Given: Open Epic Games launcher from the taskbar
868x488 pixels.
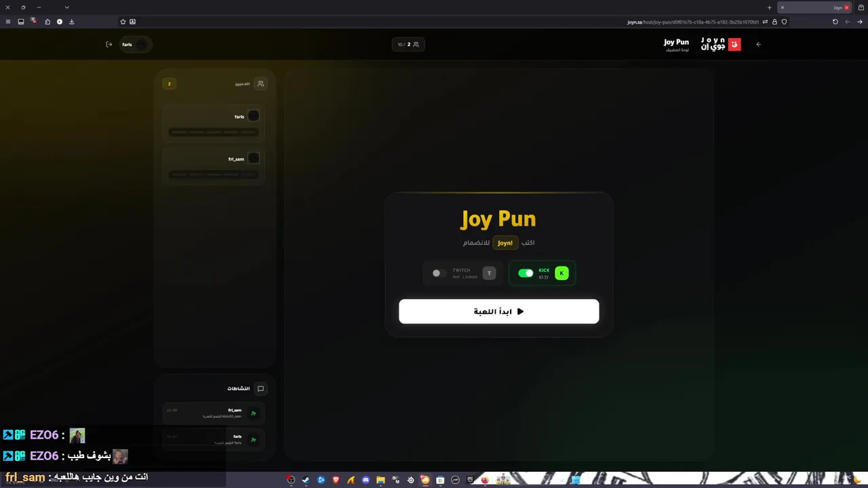Looking at the screenshot, I should point(470,480).
